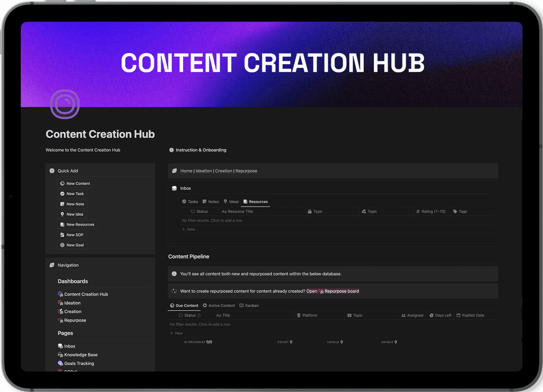The height and width of the screenshot is (392, 543).
Task: Click the Navigation section icon
Action: click(x=51, y=265)
